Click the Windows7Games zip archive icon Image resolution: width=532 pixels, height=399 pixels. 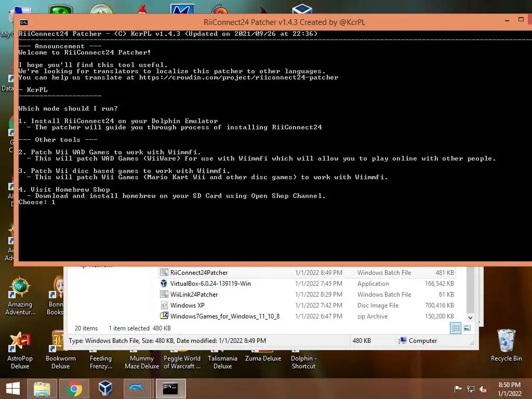pos(164,316)
